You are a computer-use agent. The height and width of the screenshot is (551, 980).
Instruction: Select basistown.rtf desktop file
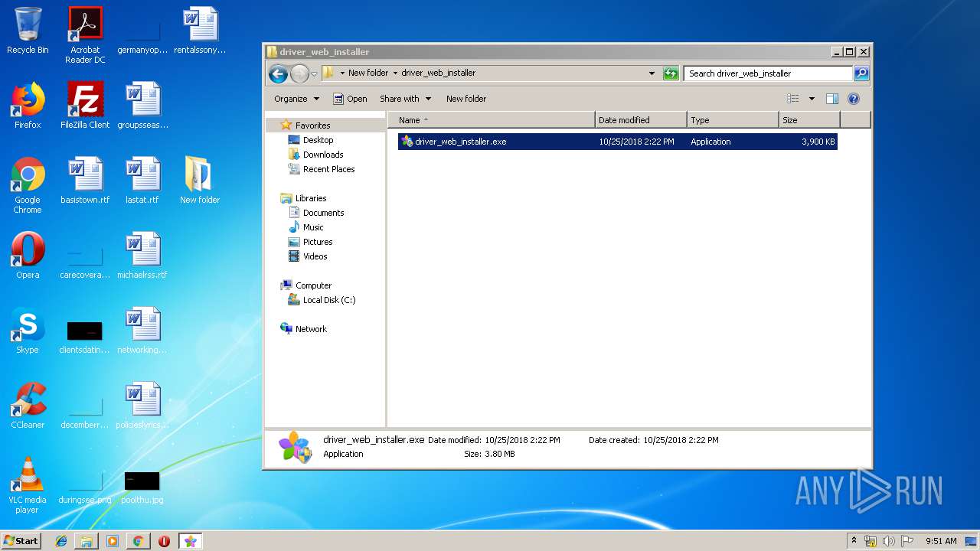(85, 181)
